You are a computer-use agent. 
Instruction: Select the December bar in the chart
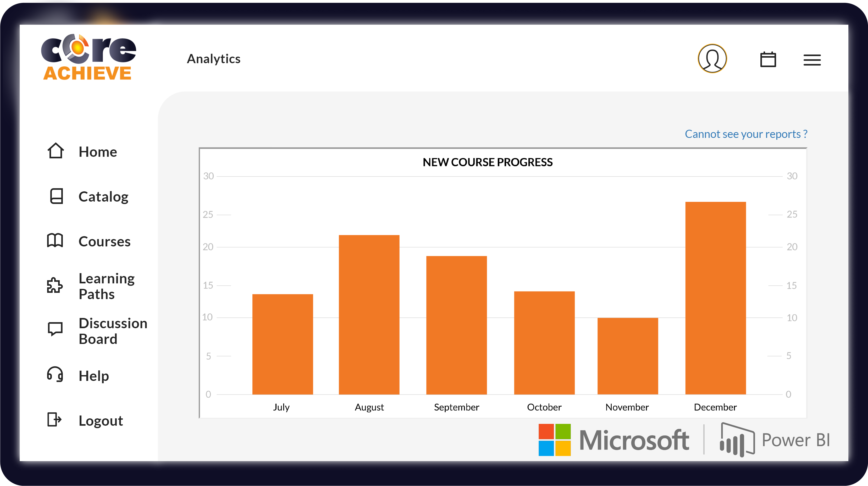coord(716,298)
